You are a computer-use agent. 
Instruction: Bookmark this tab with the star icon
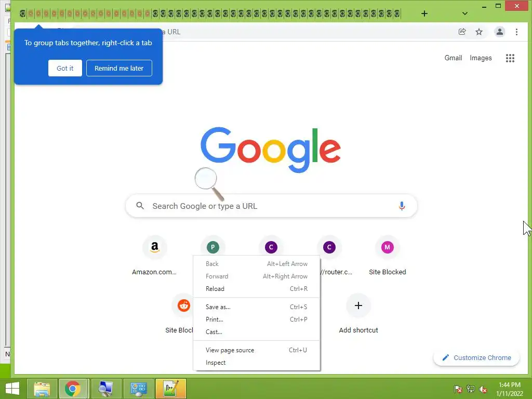(478, 32)
